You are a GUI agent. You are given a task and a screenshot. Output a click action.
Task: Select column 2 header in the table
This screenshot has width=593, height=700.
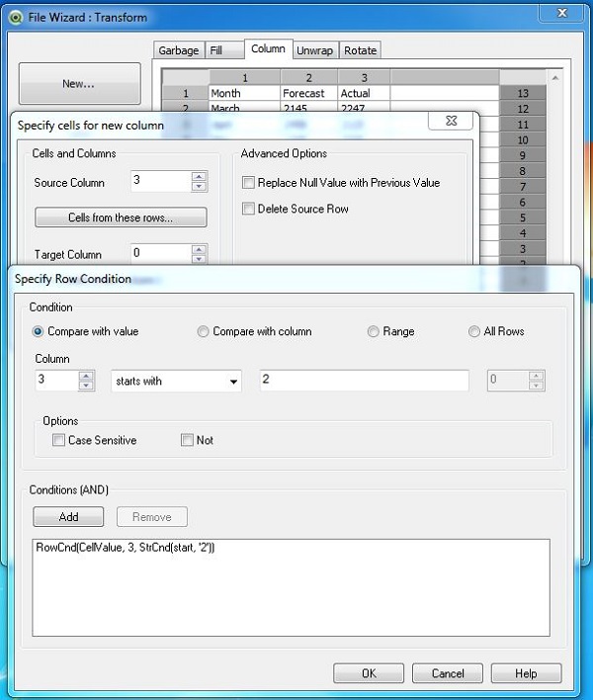pyautogui.click(x=308, y=78)
